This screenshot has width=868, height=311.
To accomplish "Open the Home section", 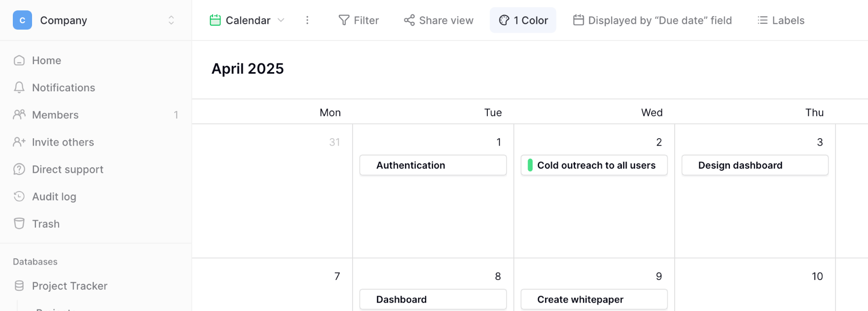I will (x=46, y=60).
